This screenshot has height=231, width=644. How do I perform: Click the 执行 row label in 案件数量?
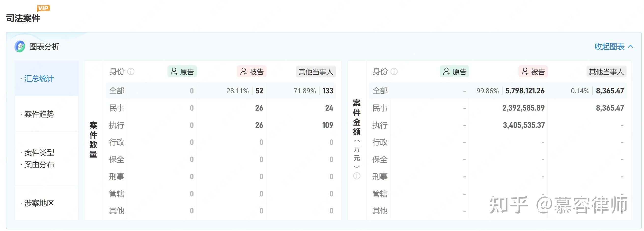(x=117, y=125)
